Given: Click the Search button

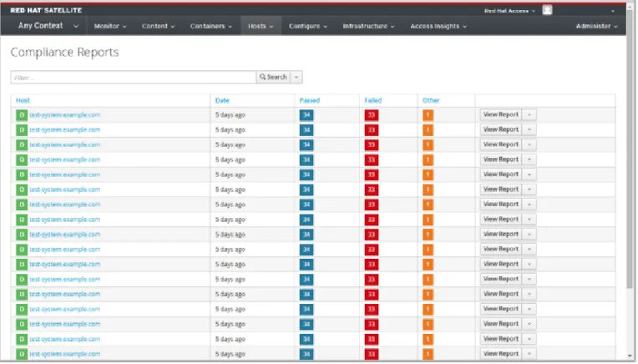Looking at the screenshot, I should click(273, 77).
